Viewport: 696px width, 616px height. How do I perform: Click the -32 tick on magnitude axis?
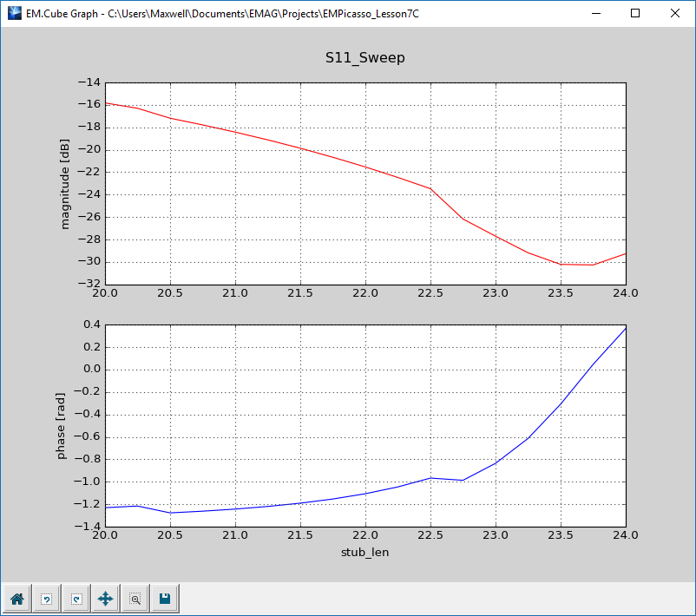[x=89, y=285]
